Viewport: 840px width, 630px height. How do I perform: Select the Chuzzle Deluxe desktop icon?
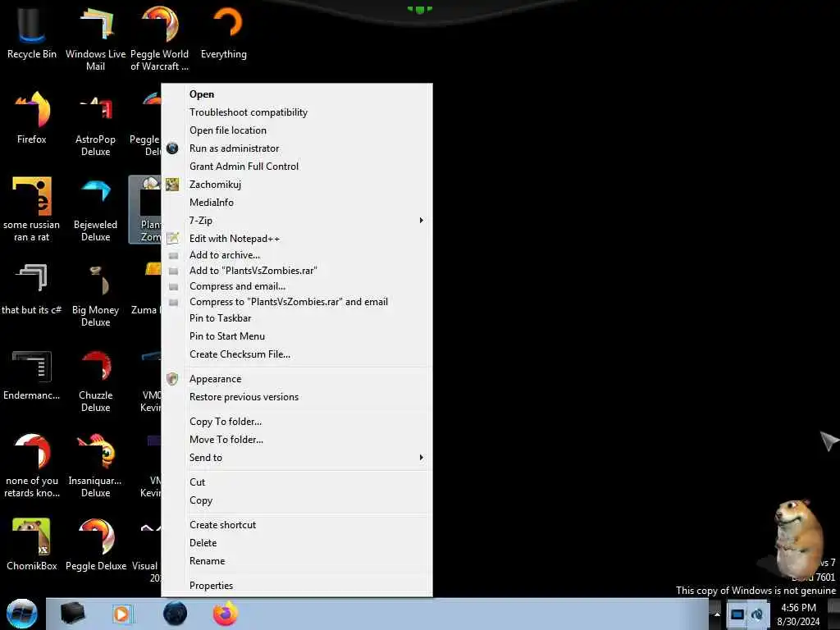coord(95,381)
